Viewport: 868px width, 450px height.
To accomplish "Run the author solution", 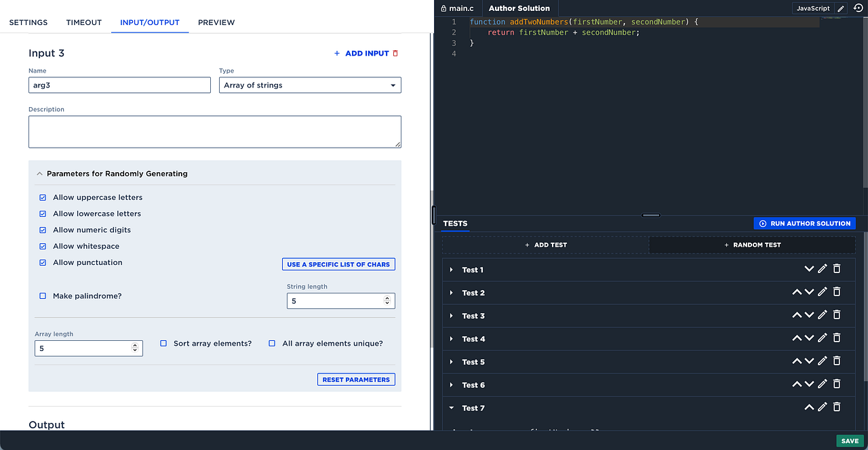I will 804,223.
